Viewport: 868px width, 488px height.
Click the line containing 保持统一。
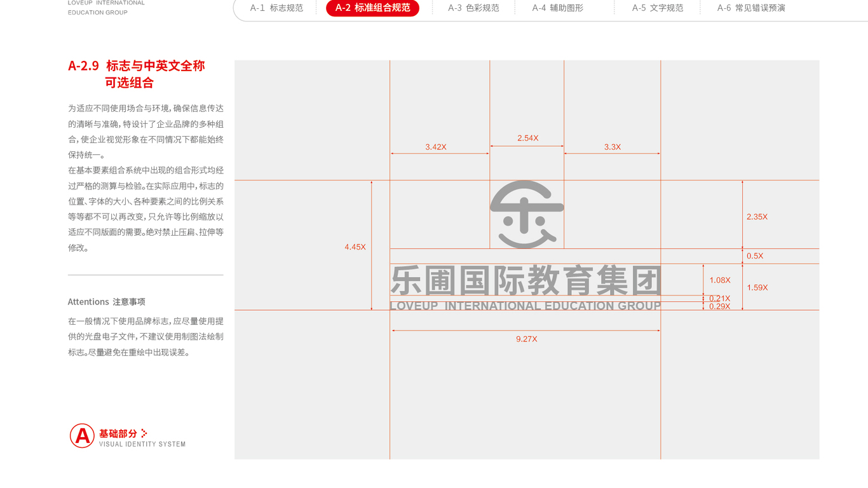coord(87,155)
